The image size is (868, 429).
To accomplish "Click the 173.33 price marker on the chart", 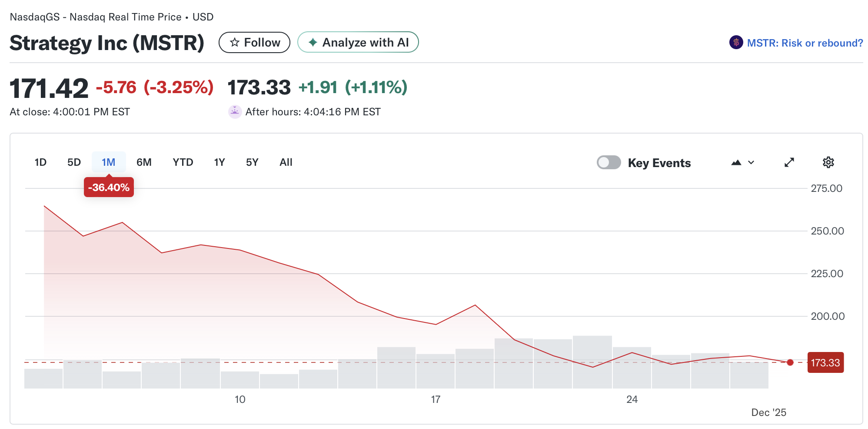I will (x=825, y=362).
